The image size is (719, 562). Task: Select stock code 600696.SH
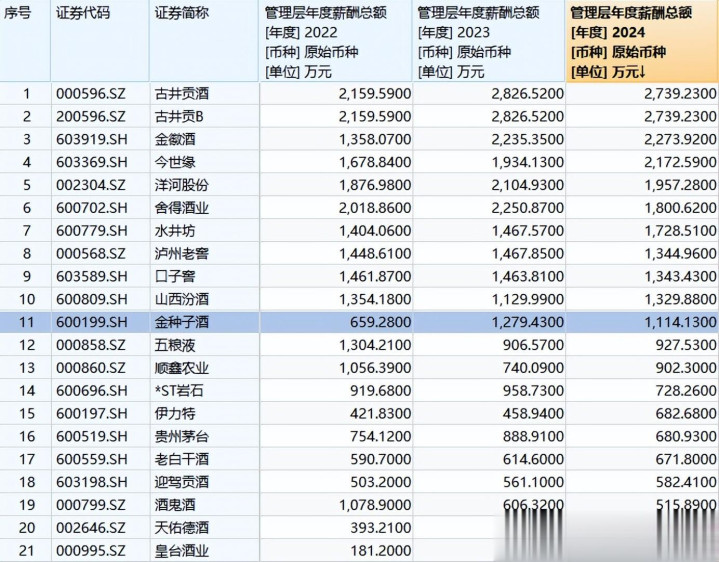(92, 391)
